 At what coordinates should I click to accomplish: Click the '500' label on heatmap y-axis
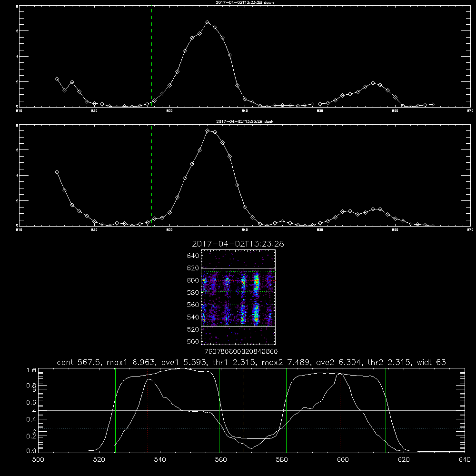click(x=193, y=341)
